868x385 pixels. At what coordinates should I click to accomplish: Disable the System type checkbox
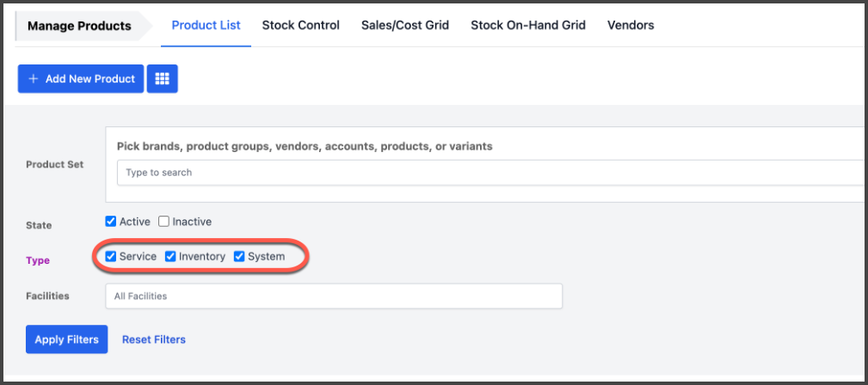point(239,257)
